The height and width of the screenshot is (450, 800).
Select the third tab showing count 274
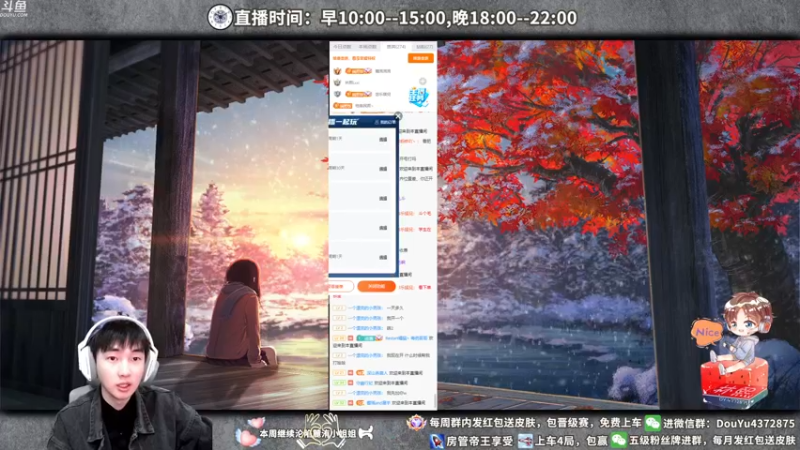[x=396, y=46]
